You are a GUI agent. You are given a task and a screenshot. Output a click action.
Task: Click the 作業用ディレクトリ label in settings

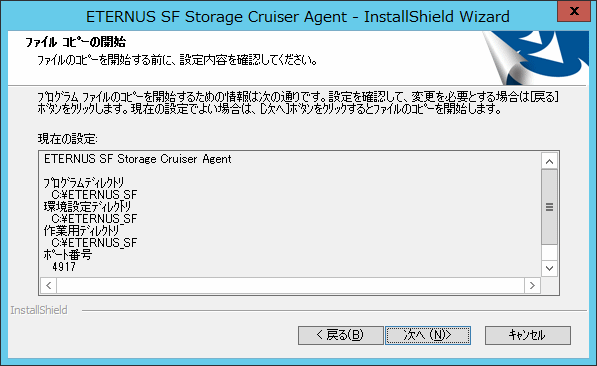81,231
